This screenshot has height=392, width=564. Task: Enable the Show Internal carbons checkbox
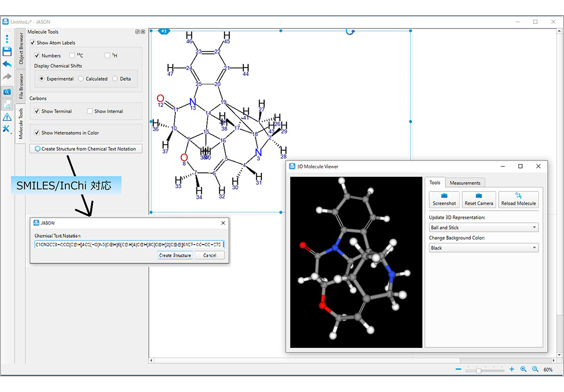90,111
